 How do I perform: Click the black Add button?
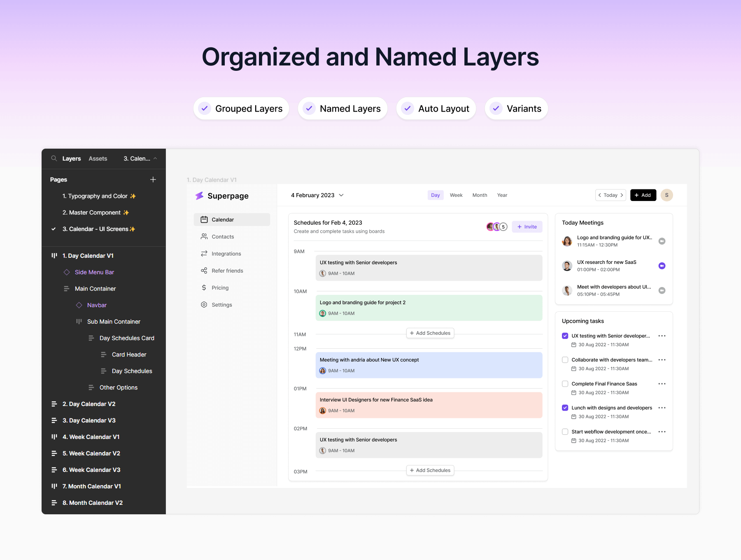[643, 195]
